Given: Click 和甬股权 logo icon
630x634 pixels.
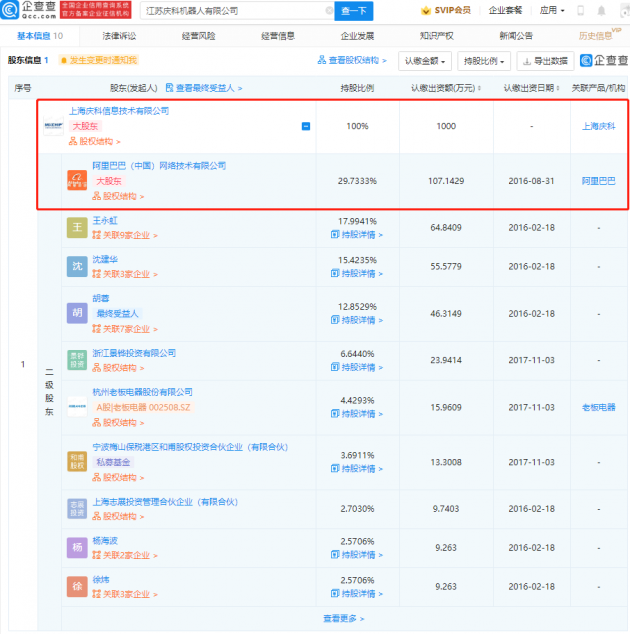Looking at the screenshot, I should tap(77, 462).
